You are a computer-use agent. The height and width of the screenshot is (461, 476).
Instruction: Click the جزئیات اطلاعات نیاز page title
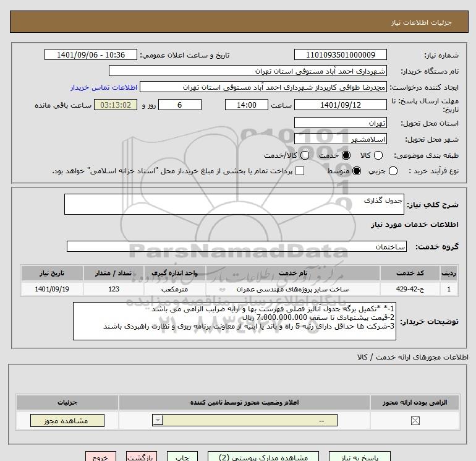point(422,22)
